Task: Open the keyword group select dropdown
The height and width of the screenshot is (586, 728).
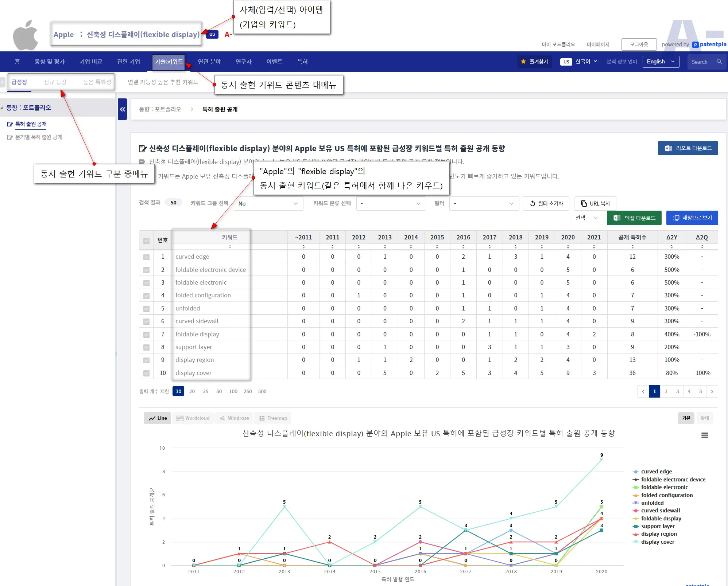Action: 268,203
